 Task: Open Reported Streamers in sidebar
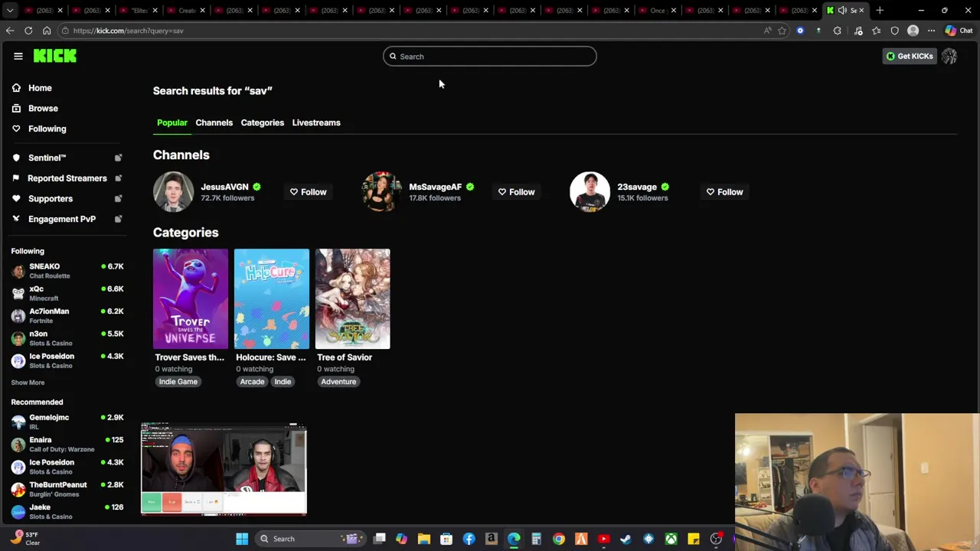[67, 178]
